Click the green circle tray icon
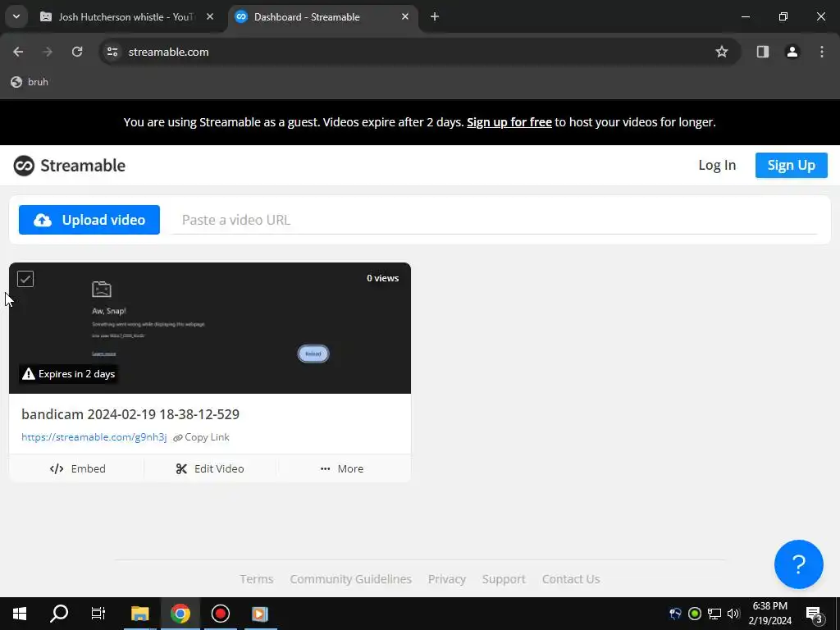 pyautogui.click(x=694, y=614)
